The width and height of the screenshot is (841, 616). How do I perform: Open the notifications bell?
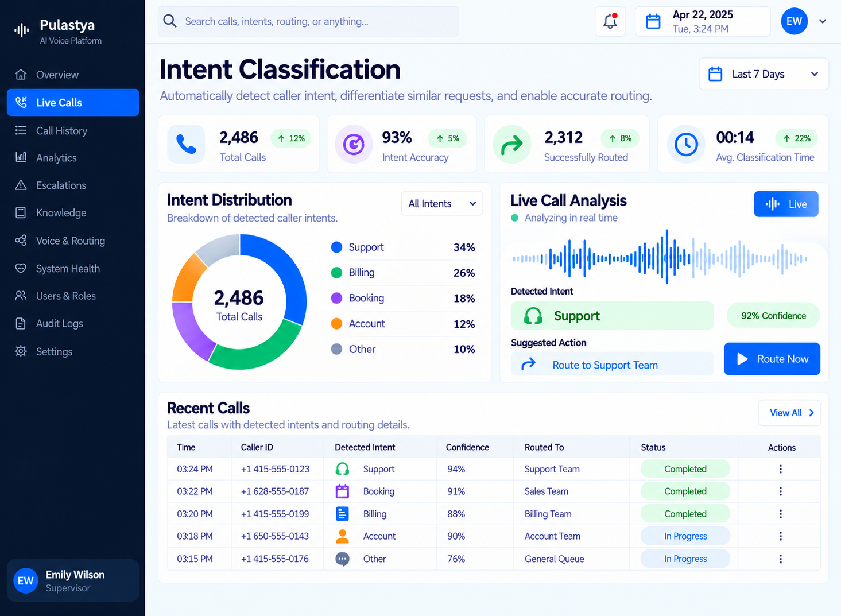[x=610, y=21]
